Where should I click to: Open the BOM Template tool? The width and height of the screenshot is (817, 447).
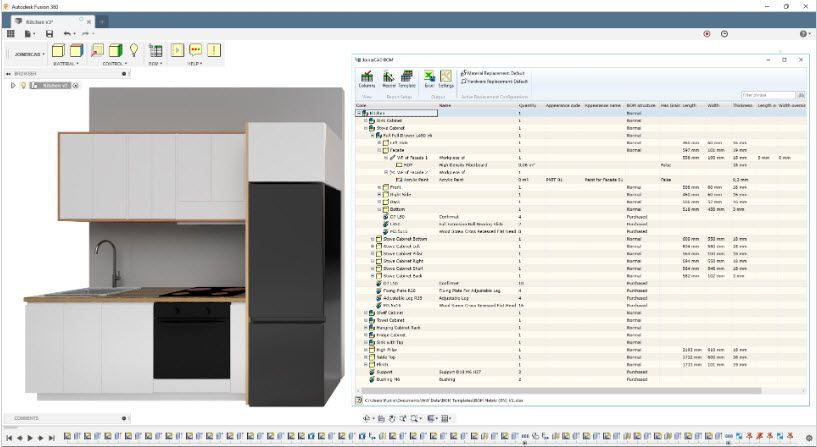coord(407,79)
